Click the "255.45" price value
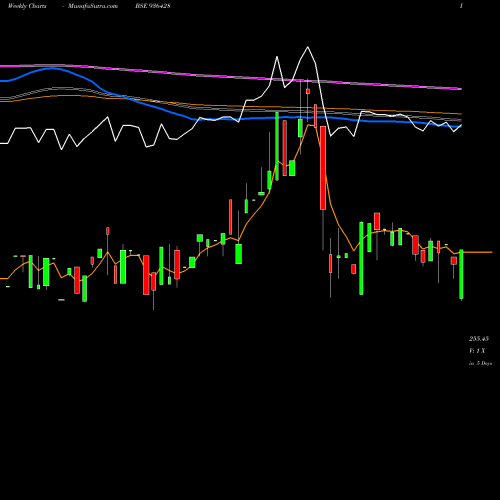The image size is (500, 500). click(x=479, y=339)
